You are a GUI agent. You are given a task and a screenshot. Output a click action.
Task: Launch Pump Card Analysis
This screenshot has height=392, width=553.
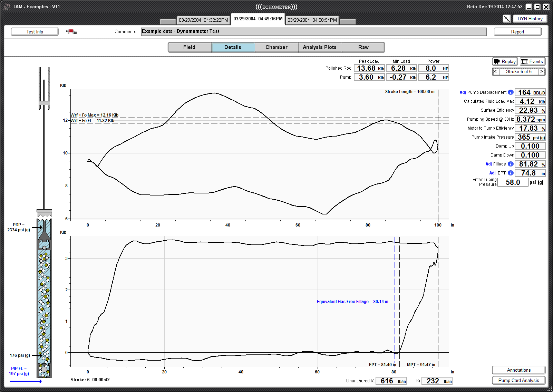tap(518, 380)
